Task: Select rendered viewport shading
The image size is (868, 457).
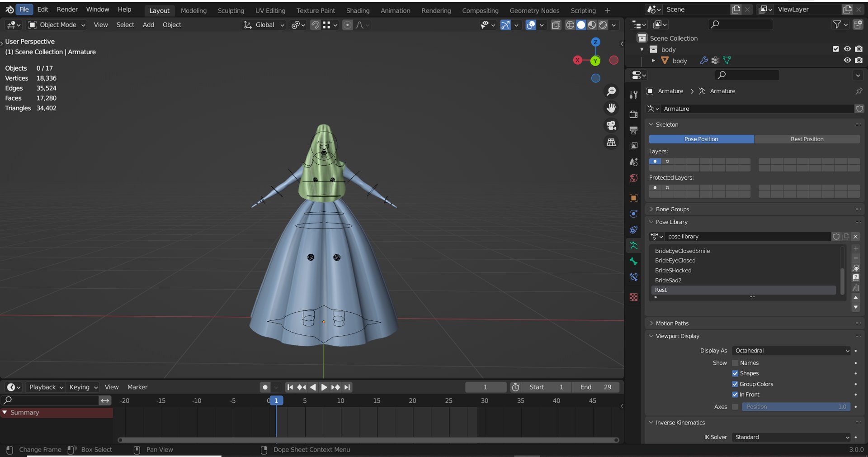Action: coord(603,25)
